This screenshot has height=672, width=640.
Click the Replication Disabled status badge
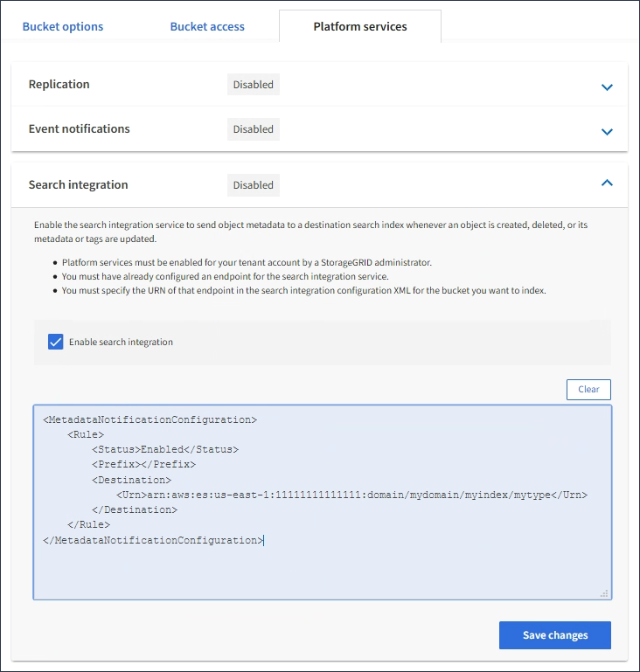(x=254, y=85)
